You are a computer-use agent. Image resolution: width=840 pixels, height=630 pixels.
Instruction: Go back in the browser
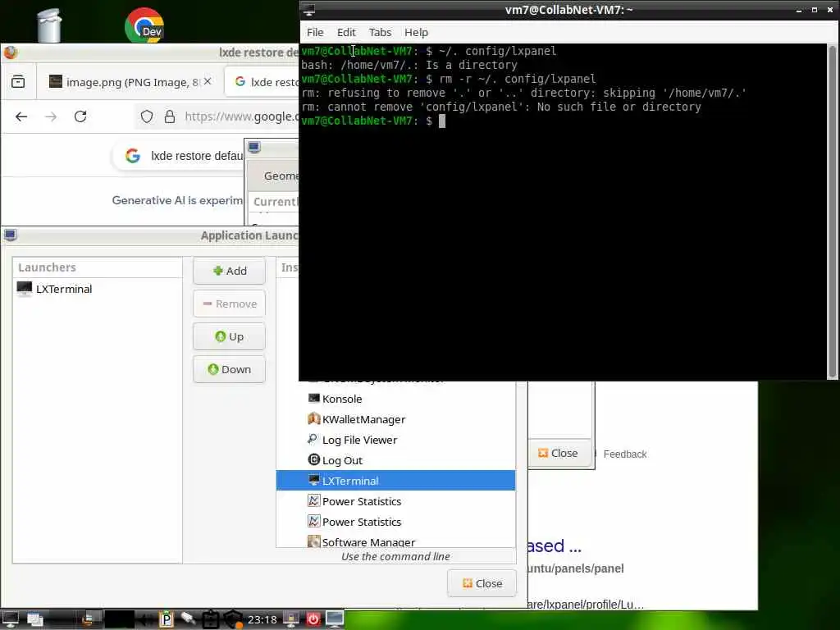(x=21, y=116)
